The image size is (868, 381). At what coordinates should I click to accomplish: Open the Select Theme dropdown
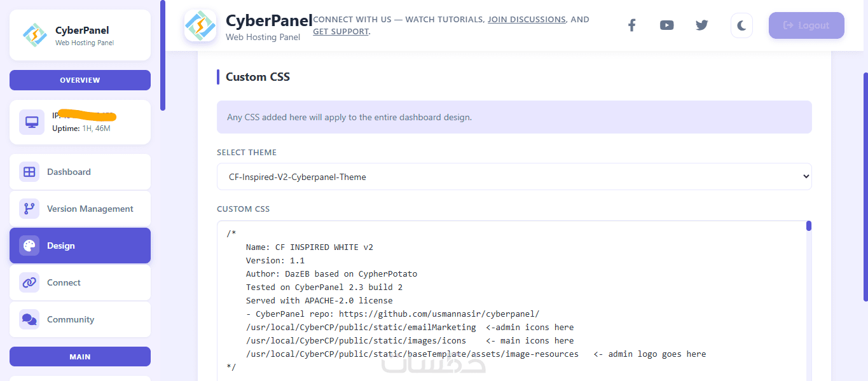coord(514,177)
